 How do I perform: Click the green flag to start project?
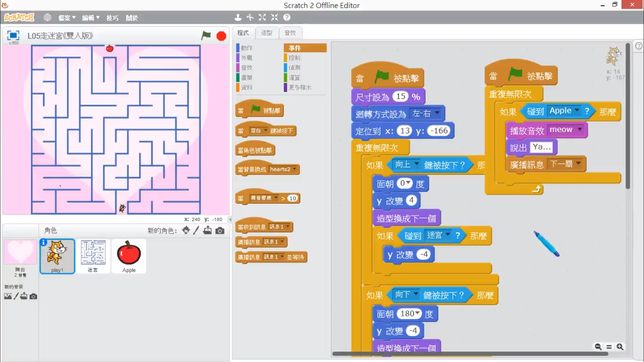[206, 36]
